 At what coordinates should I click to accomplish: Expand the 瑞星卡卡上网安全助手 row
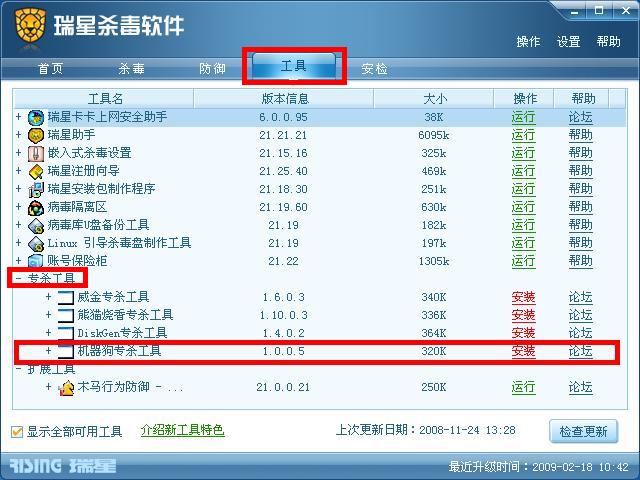point(18,117)
